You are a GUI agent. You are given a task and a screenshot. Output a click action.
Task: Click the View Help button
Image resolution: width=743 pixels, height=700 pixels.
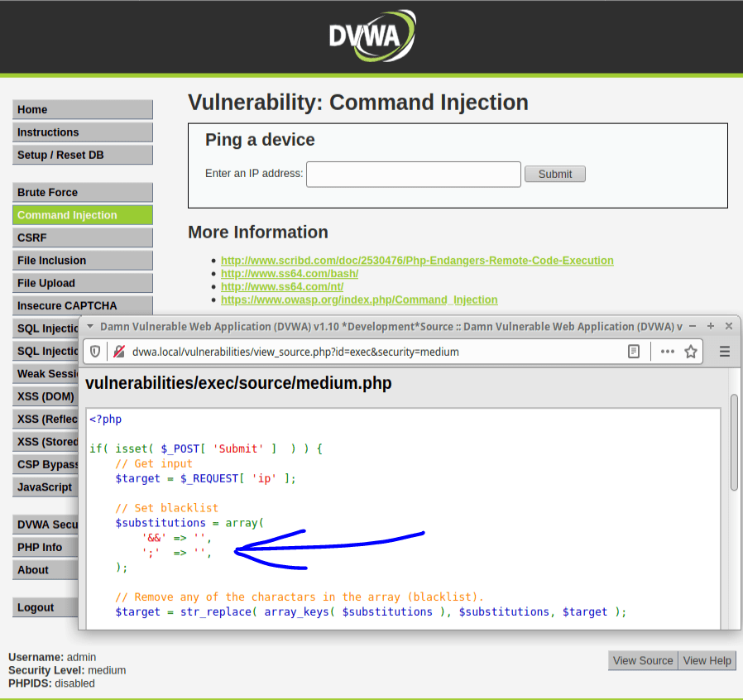coord(707,660)
